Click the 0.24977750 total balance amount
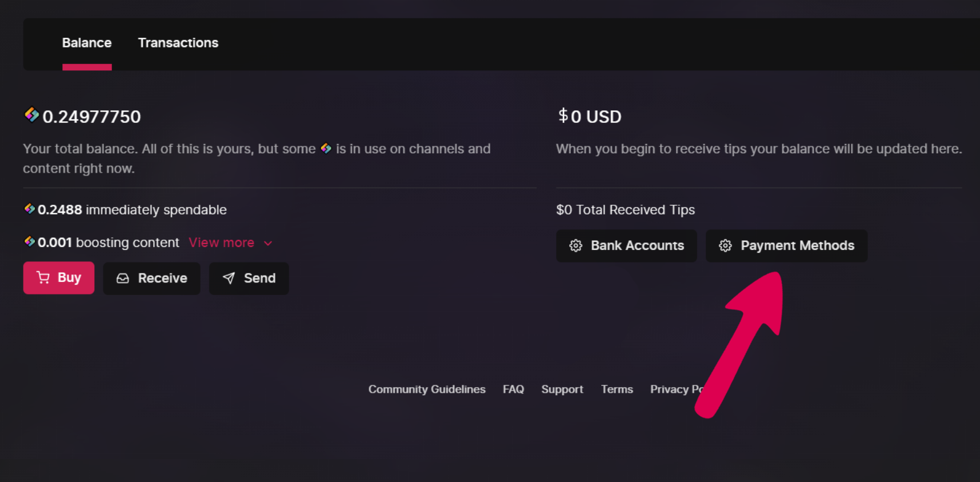 (91, 117)
